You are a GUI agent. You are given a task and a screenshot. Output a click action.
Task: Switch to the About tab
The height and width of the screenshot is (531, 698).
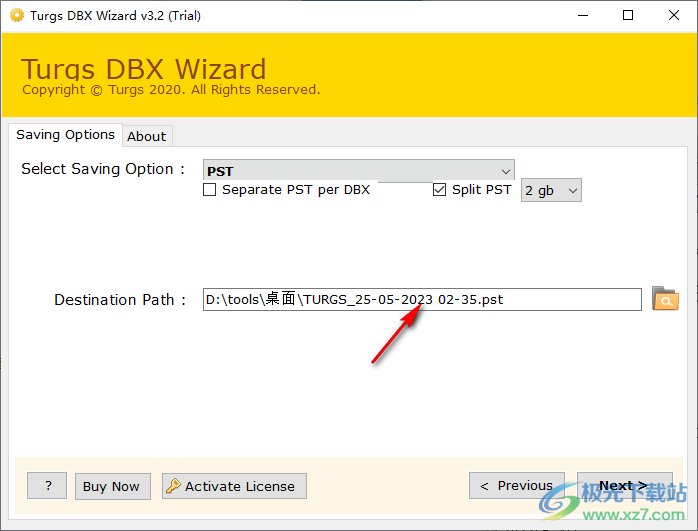click(147, 136)
